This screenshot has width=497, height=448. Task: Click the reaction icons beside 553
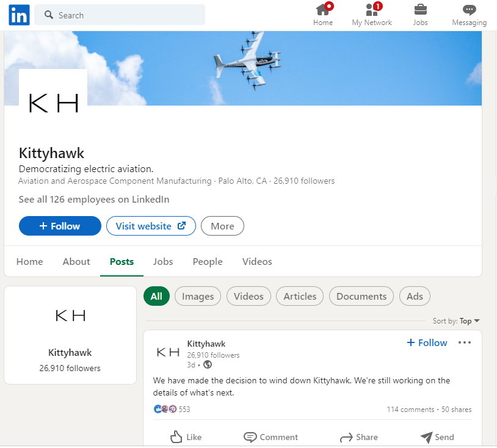pos(165,409)
